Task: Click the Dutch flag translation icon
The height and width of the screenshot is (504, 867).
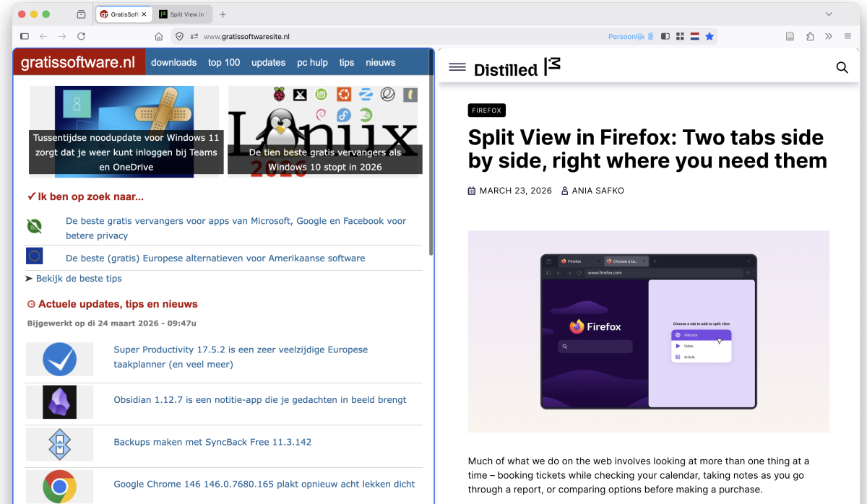Action: 694,36
